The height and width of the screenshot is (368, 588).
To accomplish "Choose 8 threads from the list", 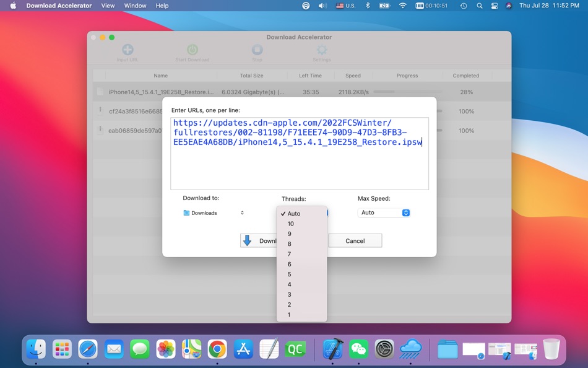I will pyautogui.click(x=301, y=243).
